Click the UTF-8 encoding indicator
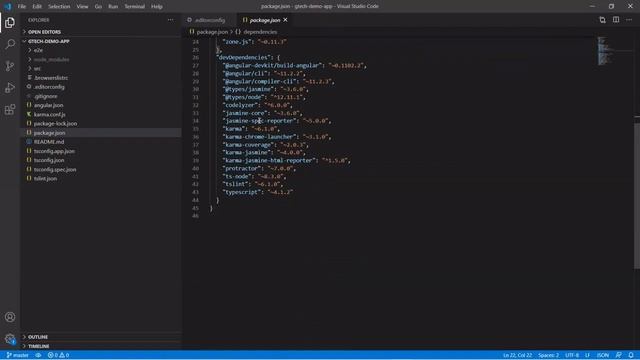The width and height of the screenshot is (640, 360). 572,355
